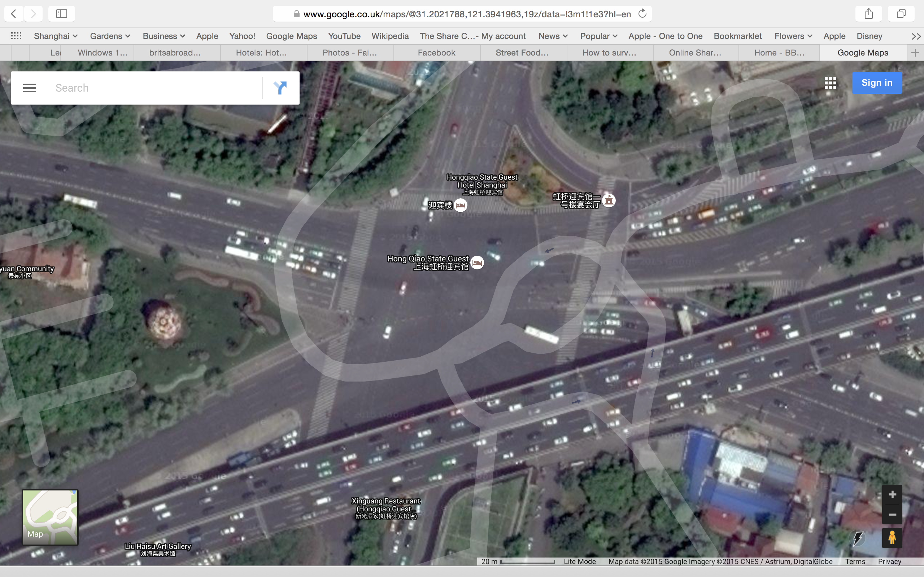This screenshot has height=577, width=924.
Task: Click the zoom out minus button
Action: pyautogui.click(x=892, y=514)
